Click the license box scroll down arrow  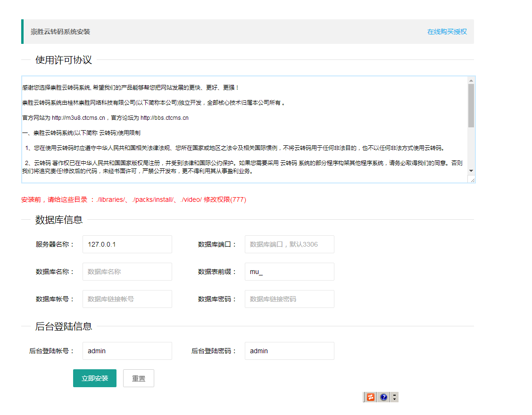(x=471, y=170)
